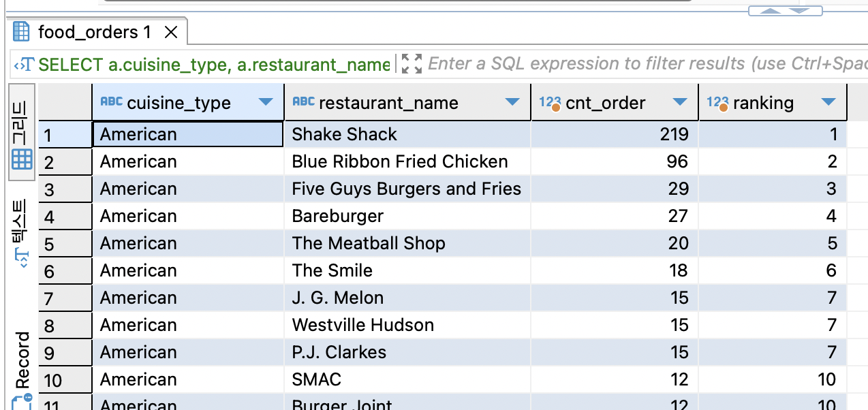This screenshot has width=868, height=410.
Task: Click ABC type icon of restaurant_name
Action: [x=304, y=101]
